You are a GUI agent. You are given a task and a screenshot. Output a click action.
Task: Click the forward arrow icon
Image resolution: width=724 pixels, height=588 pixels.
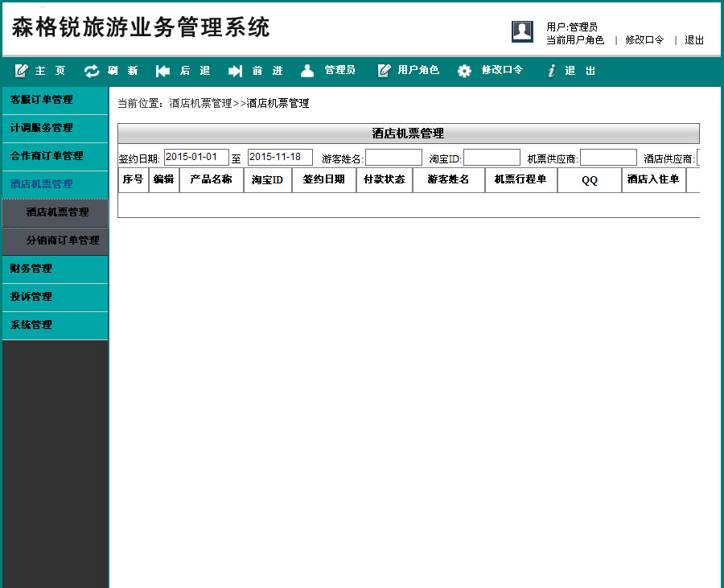[x=235, y=71]
